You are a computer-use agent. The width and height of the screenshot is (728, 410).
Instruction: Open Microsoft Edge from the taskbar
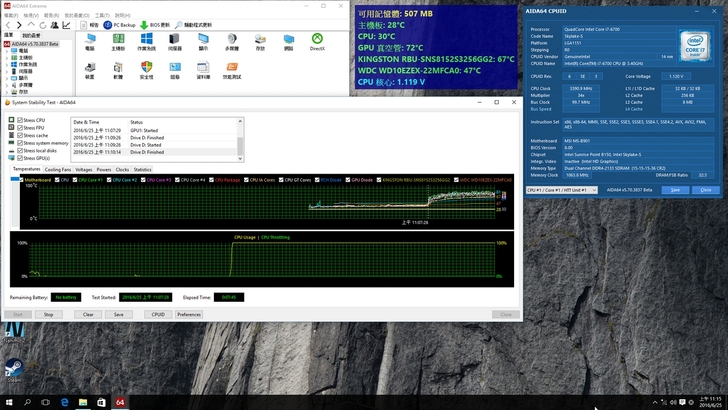click(64, 401)
